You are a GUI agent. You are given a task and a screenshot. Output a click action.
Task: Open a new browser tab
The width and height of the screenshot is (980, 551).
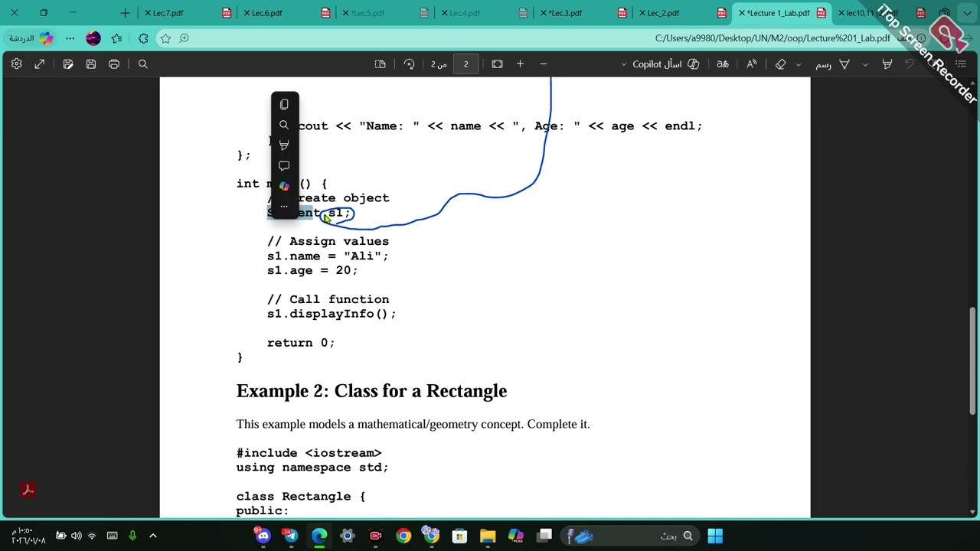pyautogui.click(x=125, y=13)
